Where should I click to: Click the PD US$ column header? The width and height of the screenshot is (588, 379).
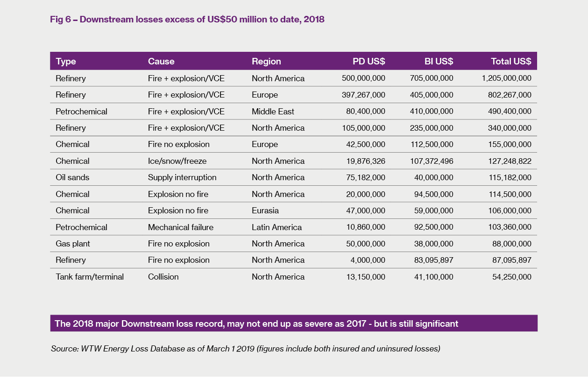(368, 62)
